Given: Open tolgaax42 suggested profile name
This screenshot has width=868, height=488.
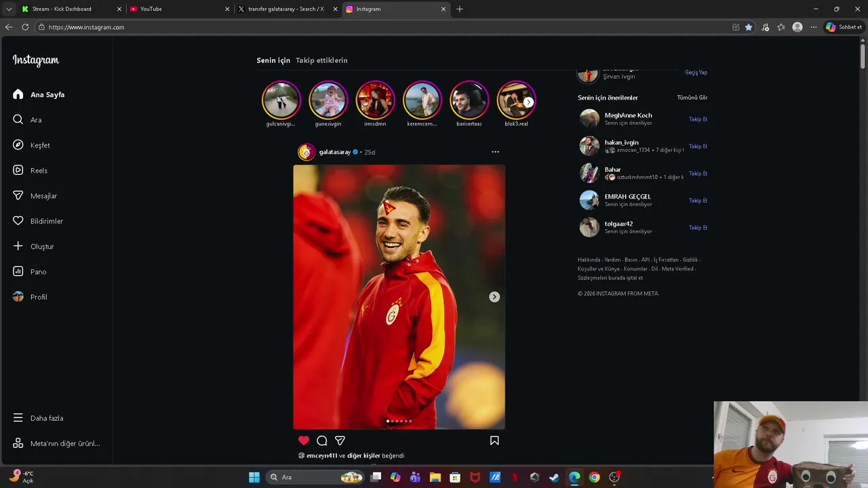Looking at the screenshot, I should click(618, 224).
